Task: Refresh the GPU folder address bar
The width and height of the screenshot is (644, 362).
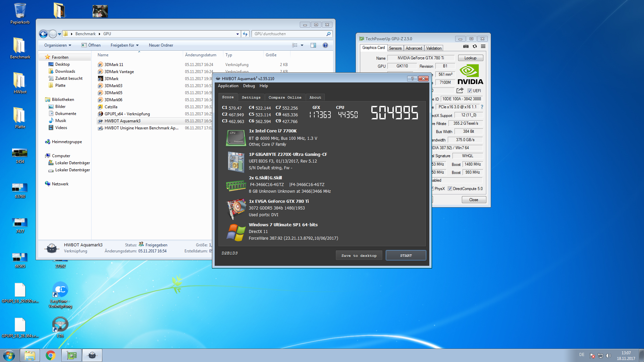Action: coord(245,34)
